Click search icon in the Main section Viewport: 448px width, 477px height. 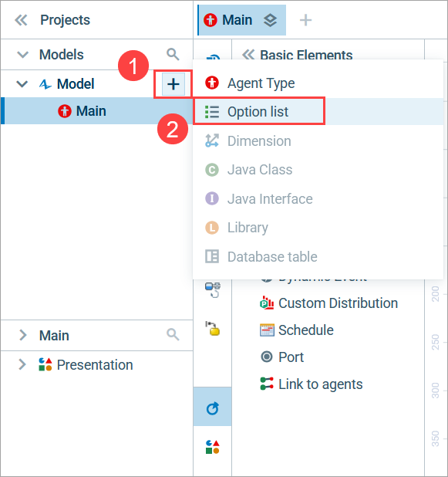(173, 335)
